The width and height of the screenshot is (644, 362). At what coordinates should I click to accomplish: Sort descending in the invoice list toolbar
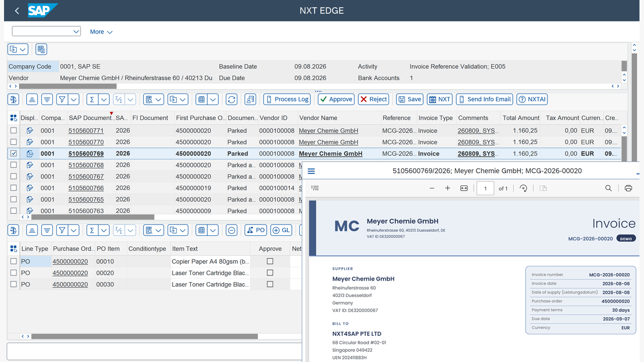[47, 100]
